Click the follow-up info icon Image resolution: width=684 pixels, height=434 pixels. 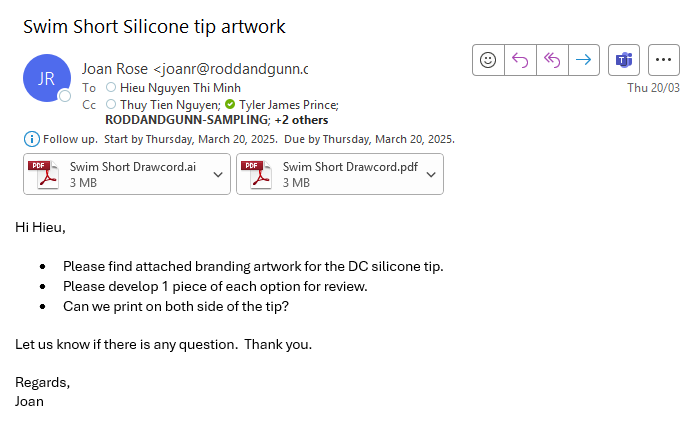(31, 139)
